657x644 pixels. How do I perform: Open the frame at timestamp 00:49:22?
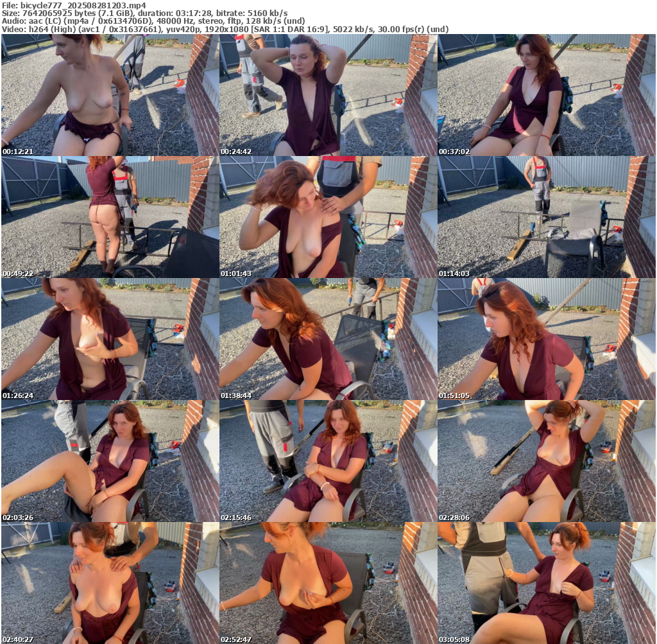110,217
